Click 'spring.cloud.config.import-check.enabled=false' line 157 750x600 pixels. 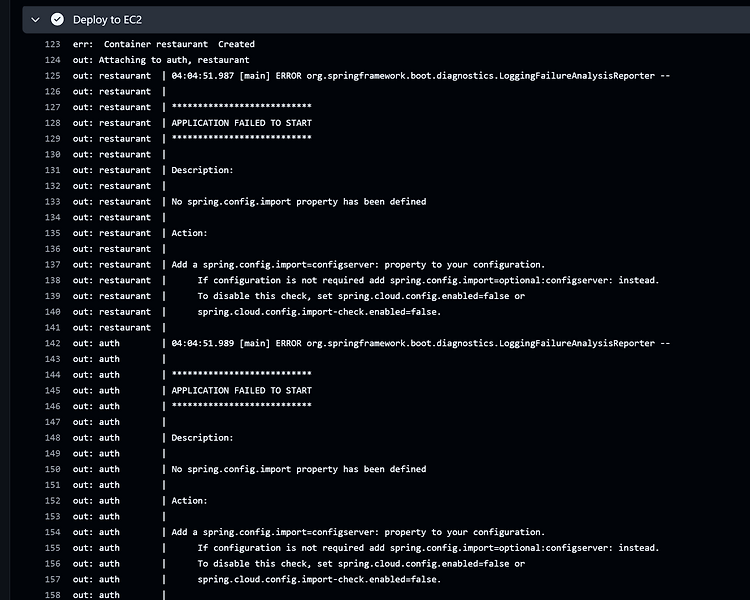(320, 579)
